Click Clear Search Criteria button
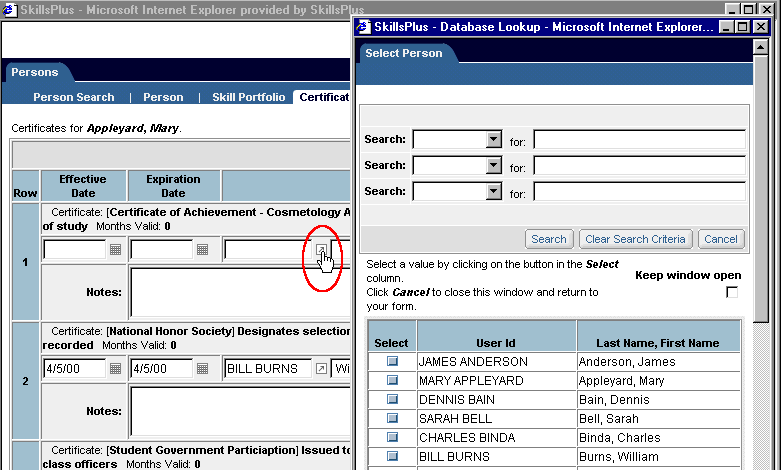The width and height of the screenshot is (781, 470). click(635, 239)
